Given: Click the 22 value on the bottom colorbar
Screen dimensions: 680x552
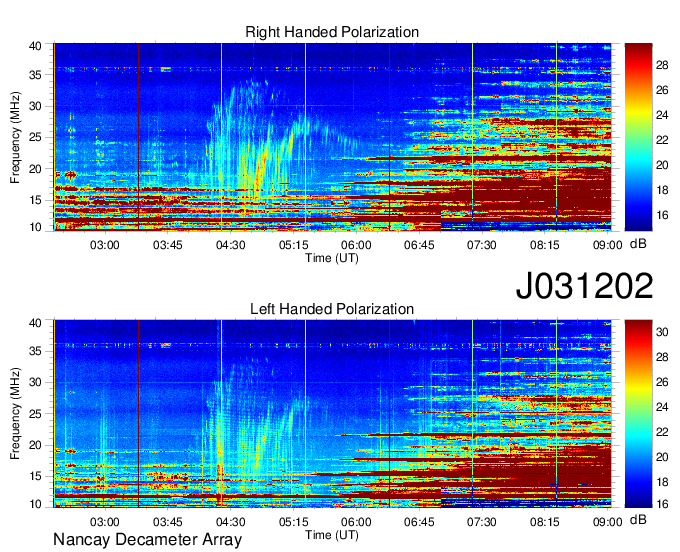Looking at the screenshot, I should (x=662, y=432).
